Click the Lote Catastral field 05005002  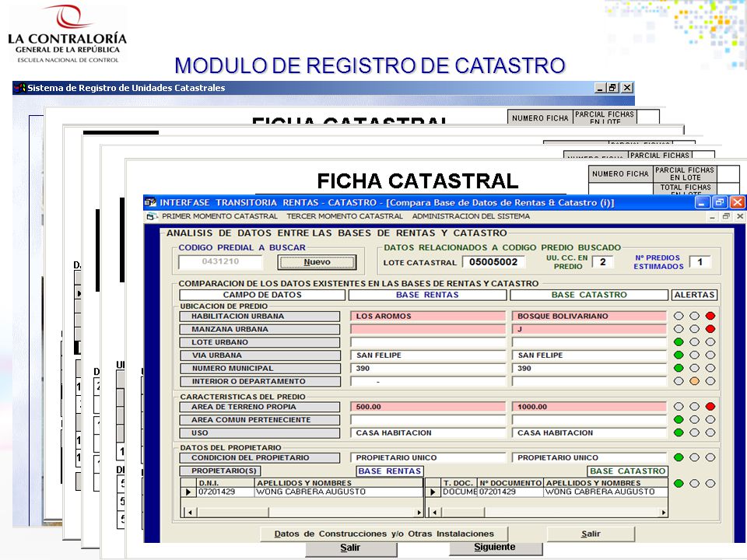[493, 262]
